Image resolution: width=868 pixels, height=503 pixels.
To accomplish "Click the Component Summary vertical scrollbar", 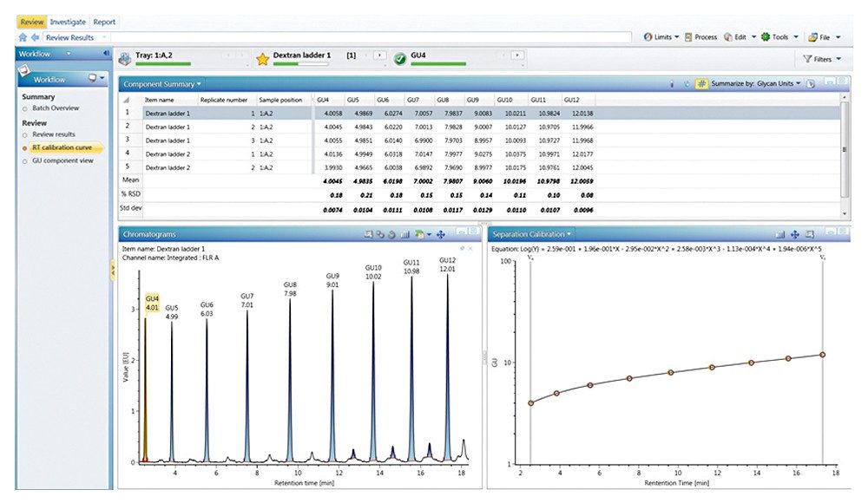I will (845, 155).
